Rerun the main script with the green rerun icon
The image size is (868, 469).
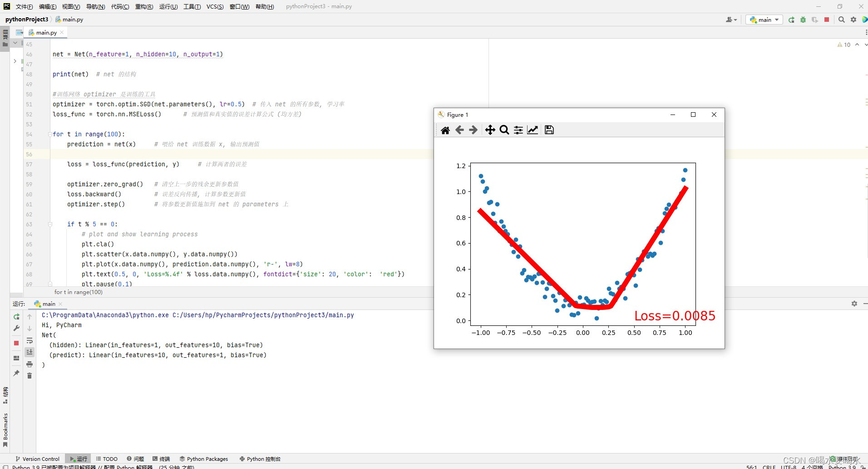[792, 20]
